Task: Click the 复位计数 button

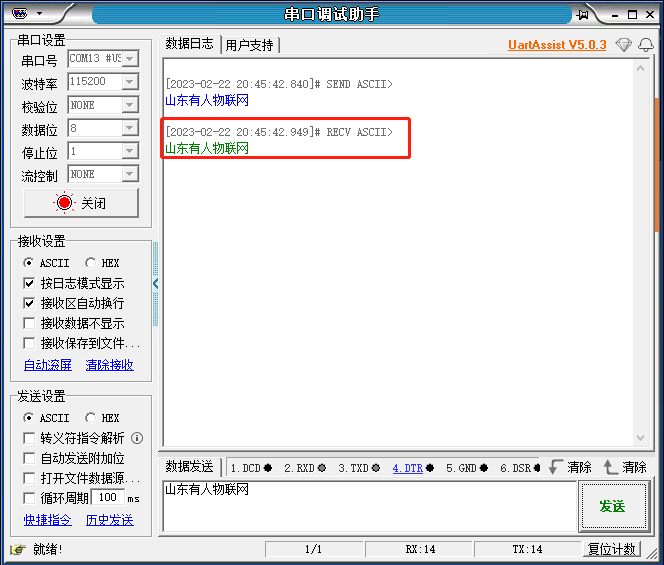Action: coord(611,549)
